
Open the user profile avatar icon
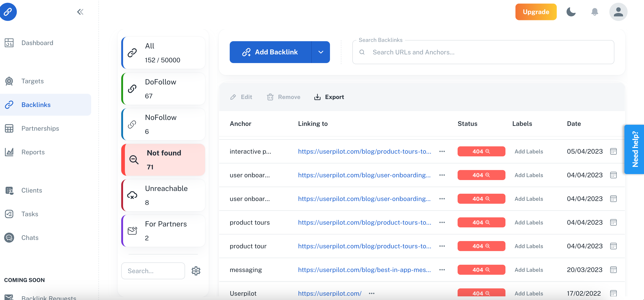pyautogui.click(x=618, y=12)
